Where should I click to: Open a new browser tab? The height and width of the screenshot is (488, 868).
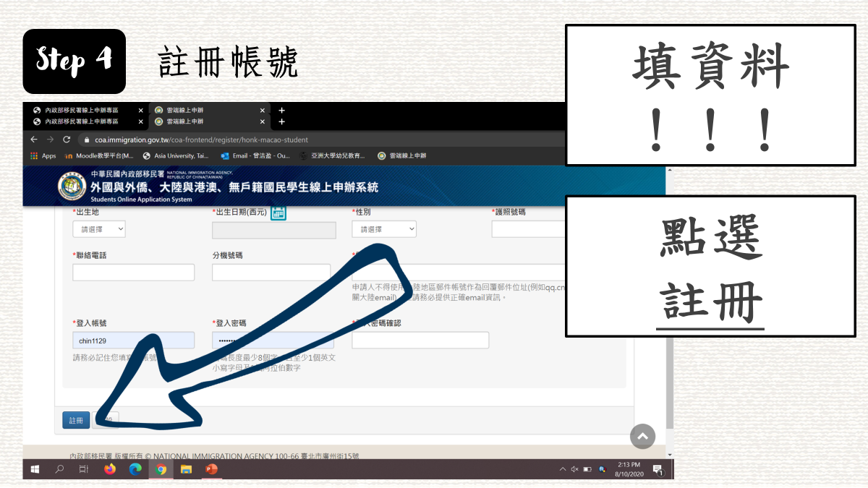click(281, 111)
